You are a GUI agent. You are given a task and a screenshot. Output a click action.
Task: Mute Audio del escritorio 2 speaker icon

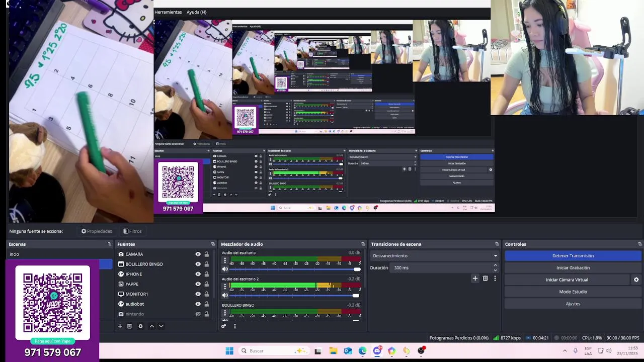point(225,295)
